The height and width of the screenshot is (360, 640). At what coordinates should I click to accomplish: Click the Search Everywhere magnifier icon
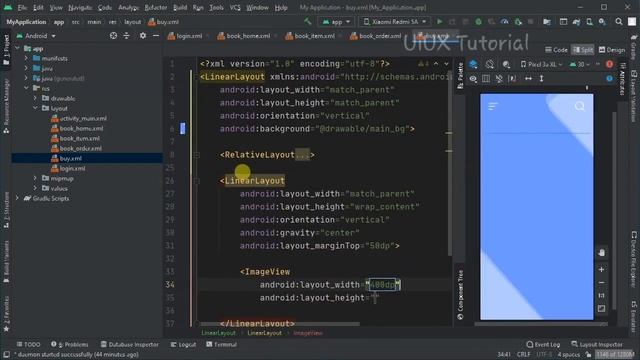[619, 22]
